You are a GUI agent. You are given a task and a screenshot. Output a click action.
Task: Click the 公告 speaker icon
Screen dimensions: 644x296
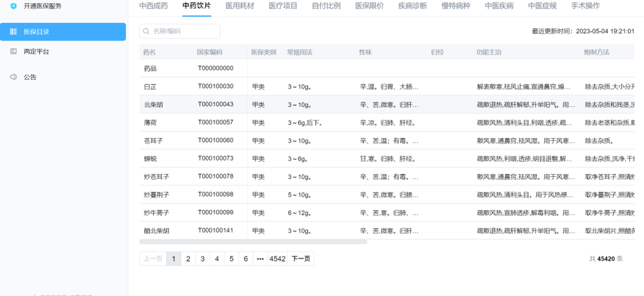[x=14, y=77]
